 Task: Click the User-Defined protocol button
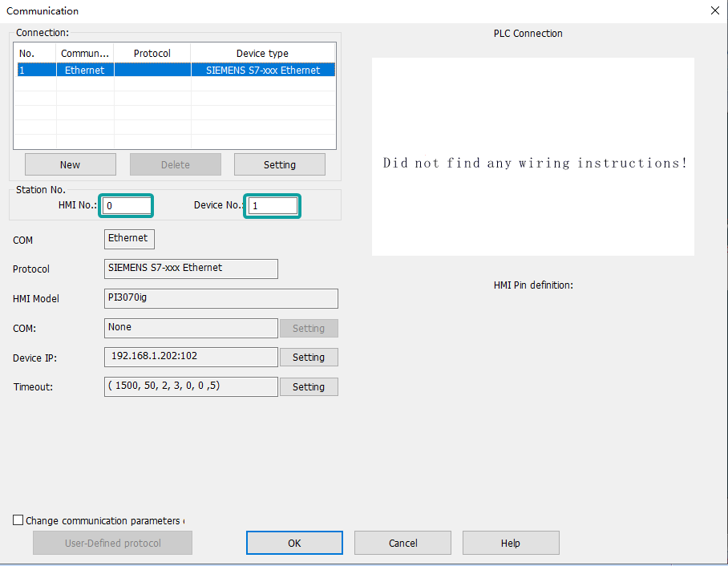pos(112,543)
